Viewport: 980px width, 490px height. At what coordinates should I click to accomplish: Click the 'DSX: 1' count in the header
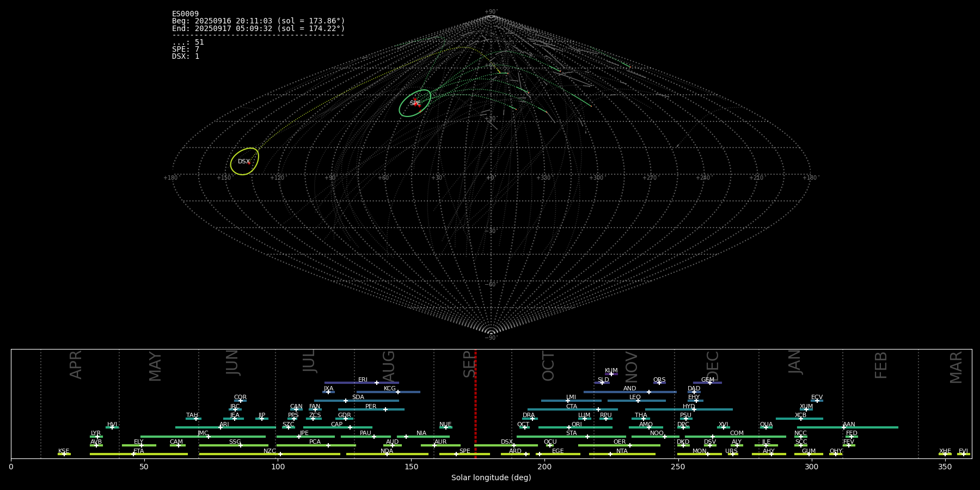(186, 57)
